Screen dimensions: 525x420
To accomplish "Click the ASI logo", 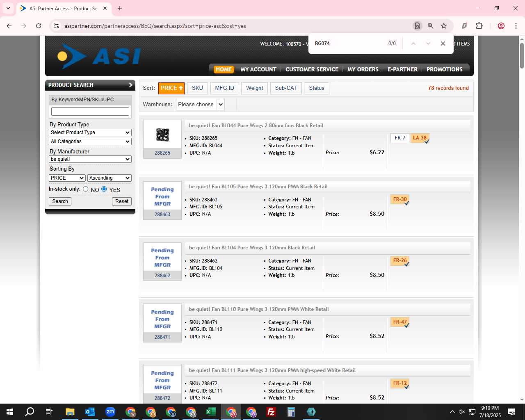I will [99, 56].
